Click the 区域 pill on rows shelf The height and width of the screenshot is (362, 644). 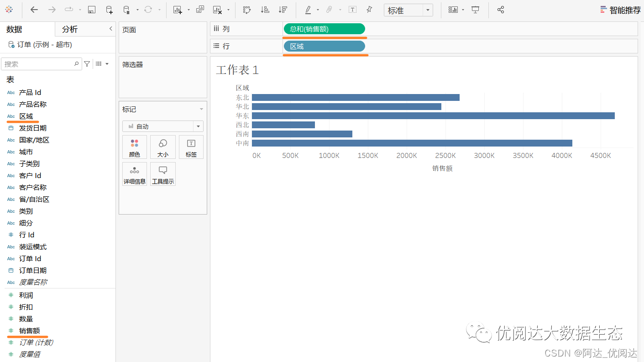coord(325,46)
